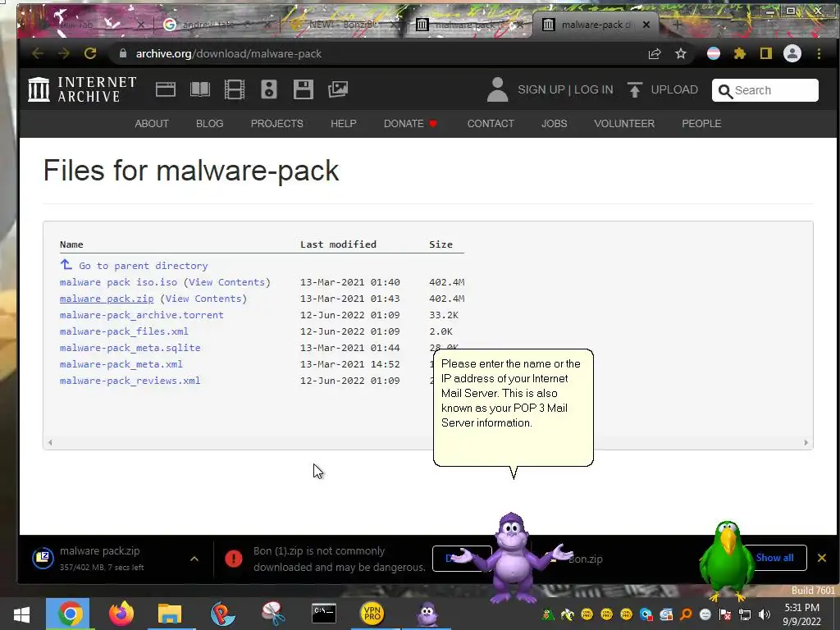Click the user silhouette icon
This screenshot has width=840, height=630.
[x=497, y=89]
